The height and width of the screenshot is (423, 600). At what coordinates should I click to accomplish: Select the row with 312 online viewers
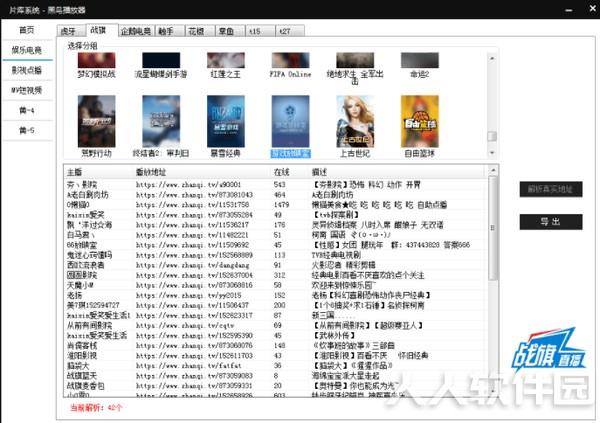point(276,275)
